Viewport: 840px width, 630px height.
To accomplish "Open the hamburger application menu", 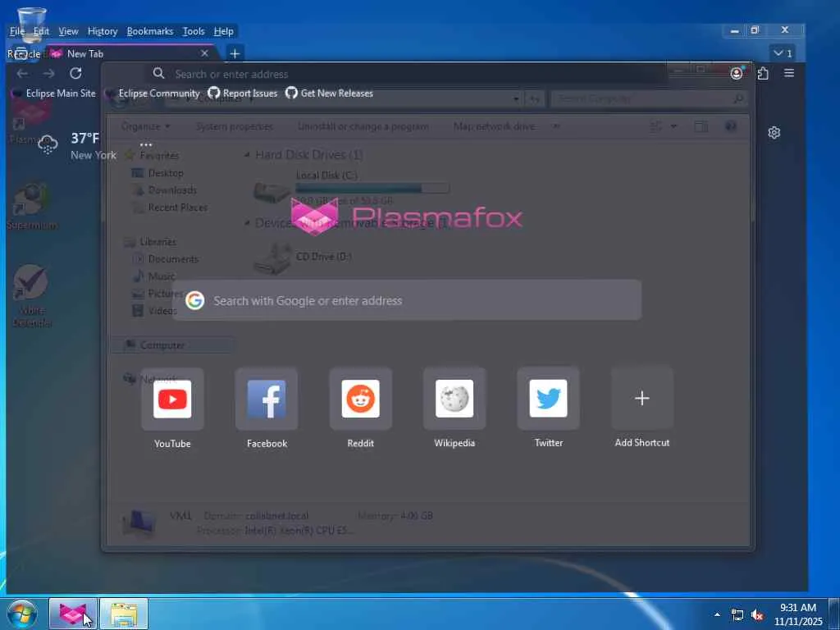I will pos(789,73).
